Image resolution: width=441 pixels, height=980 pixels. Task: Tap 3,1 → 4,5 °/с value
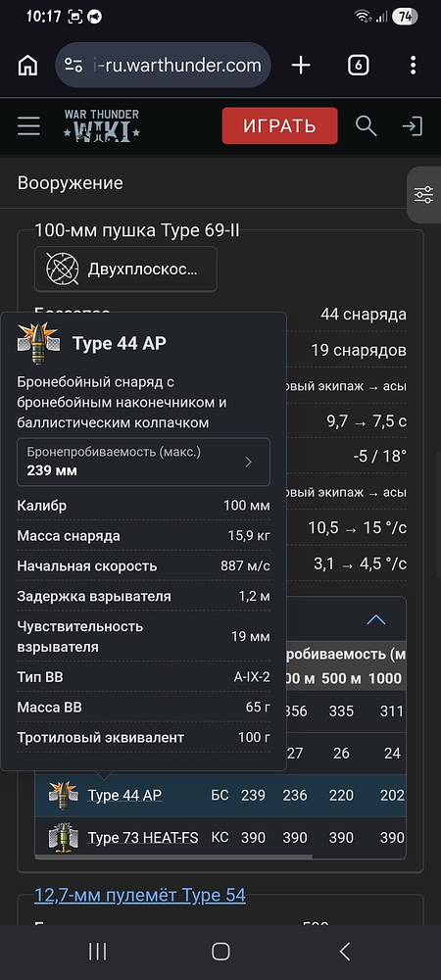[360, 563]
